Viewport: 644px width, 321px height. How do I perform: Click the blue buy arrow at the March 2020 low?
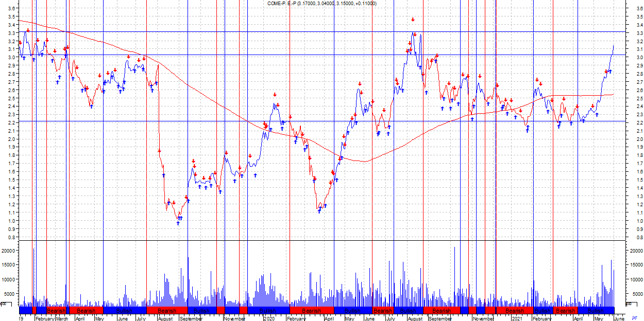319,210
